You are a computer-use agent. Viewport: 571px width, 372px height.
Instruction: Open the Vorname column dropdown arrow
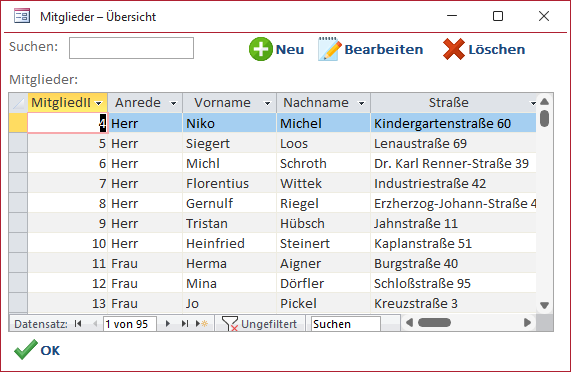pyautogui.click(x=268, y=103)
